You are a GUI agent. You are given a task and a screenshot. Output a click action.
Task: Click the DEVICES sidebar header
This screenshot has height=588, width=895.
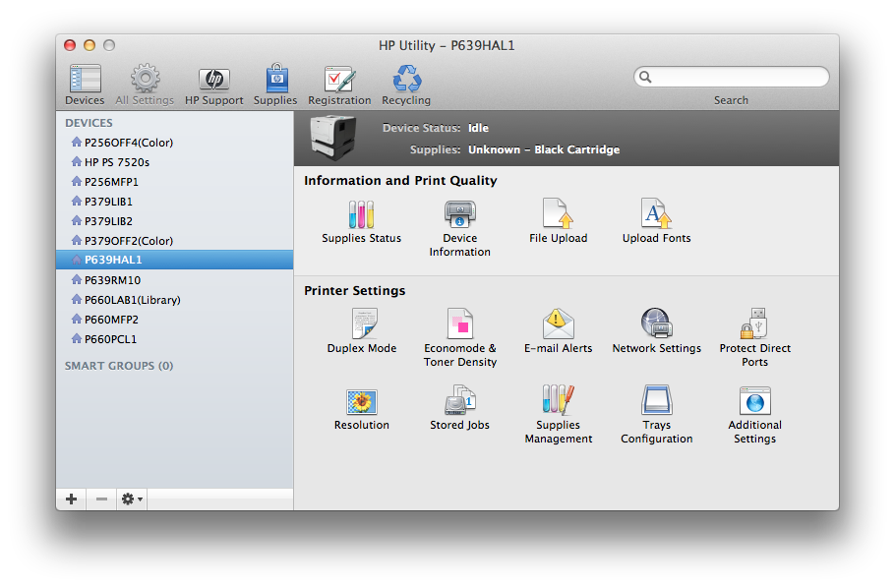point(89,123)
